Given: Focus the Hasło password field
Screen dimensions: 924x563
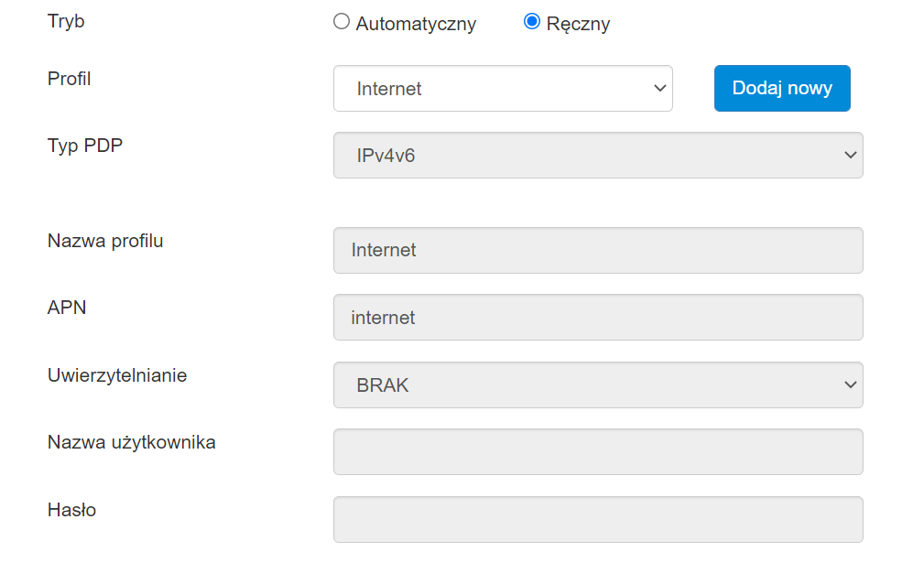Looking at the screenshot, I should [x=598, y=520].
